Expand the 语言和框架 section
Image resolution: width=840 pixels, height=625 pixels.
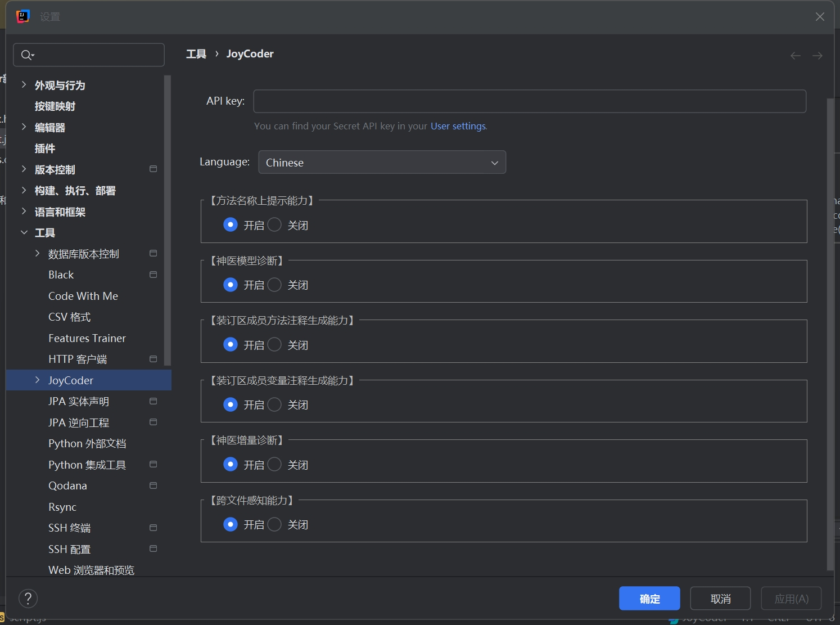click(x=24, y=212)
